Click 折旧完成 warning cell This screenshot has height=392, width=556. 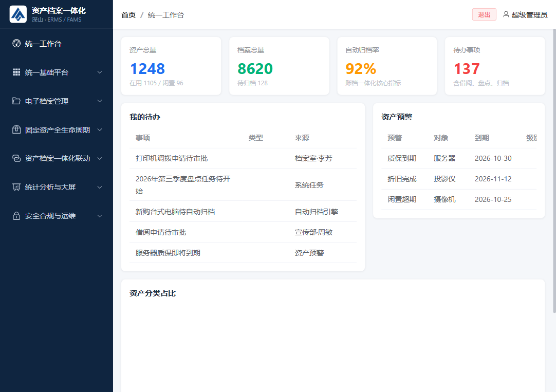[x=402, y=179]
